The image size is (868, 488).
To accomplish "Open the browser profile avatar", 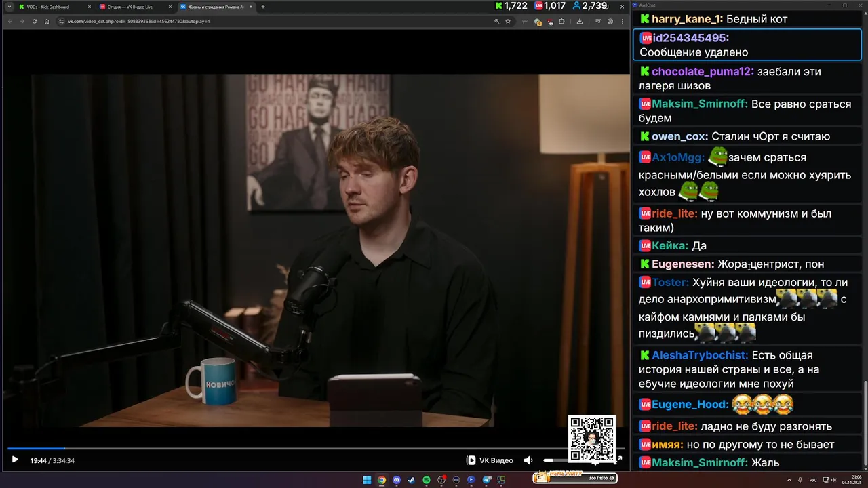I will pyautogui.click(x=610, y=21).
